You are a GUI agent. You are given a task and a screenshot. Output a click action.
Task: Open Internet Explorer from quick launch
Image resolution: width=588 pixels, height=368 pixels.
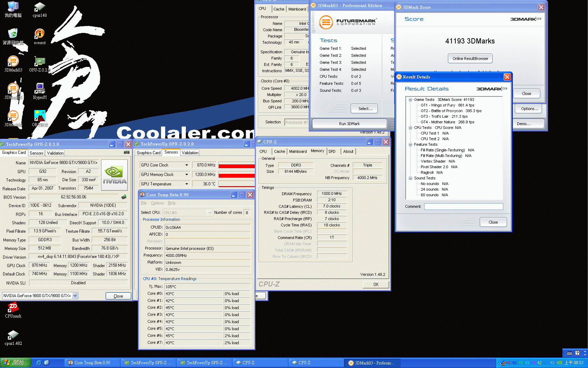coord(39,363)
